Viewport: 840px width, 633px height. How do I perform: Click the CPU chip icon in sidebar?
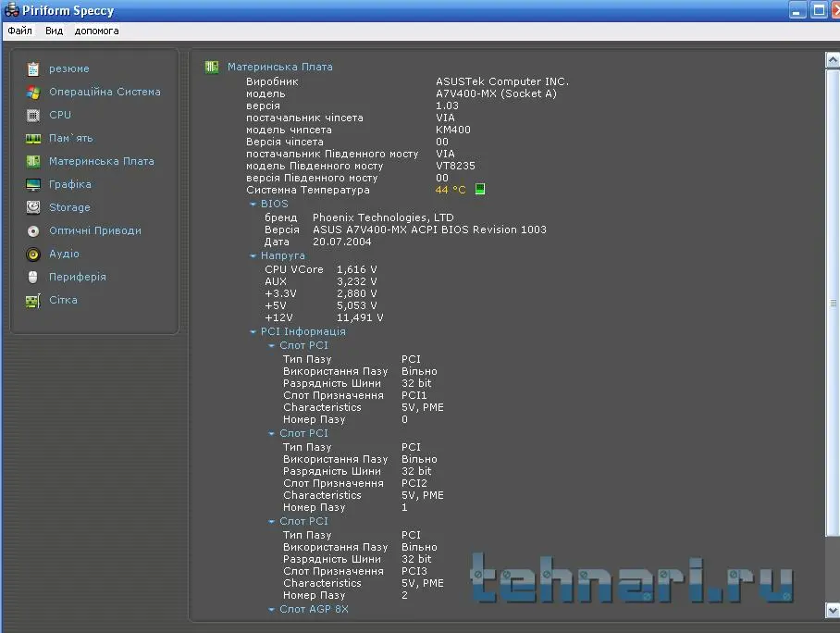(x=33, y=116)
